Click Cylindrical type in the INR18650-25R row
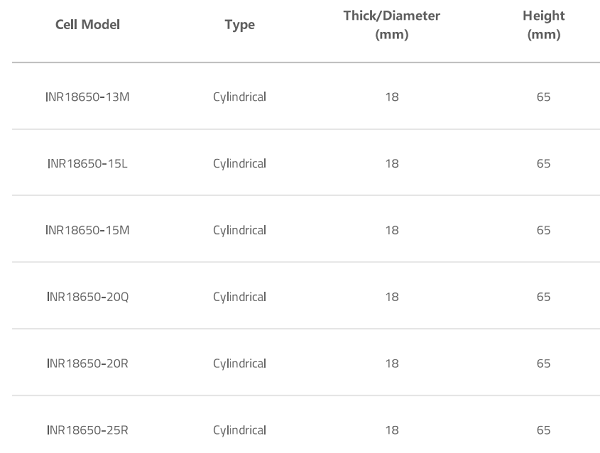The image size is (600, 453). 239,430
